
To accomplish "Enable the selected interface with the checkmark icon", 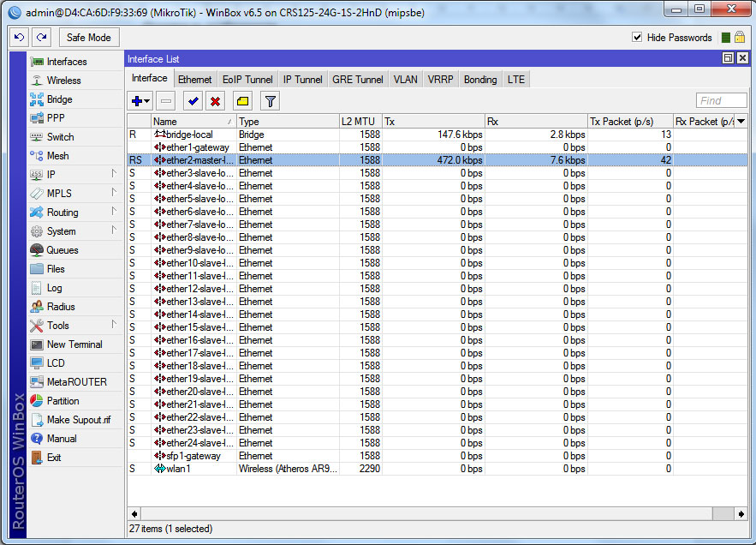I will coord(192,100).
